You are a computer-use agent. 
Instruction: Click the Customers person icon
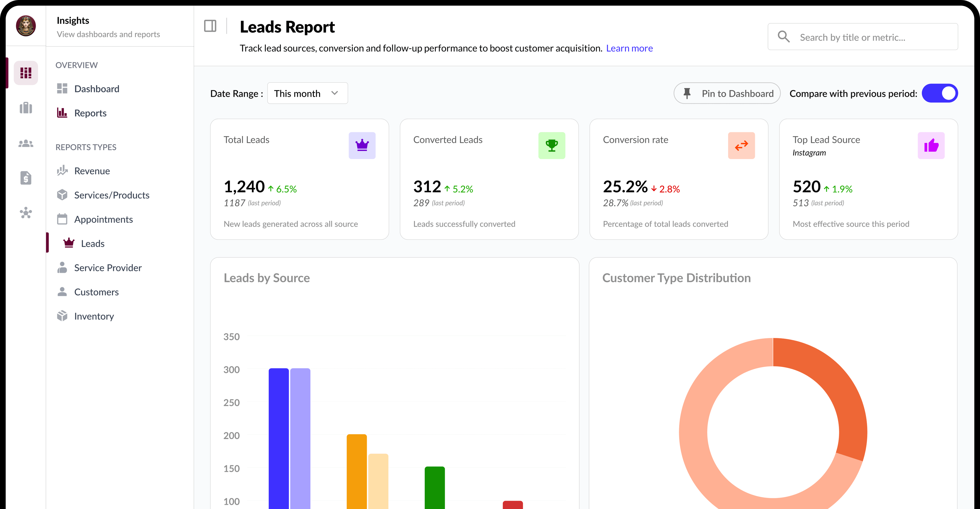62,292
